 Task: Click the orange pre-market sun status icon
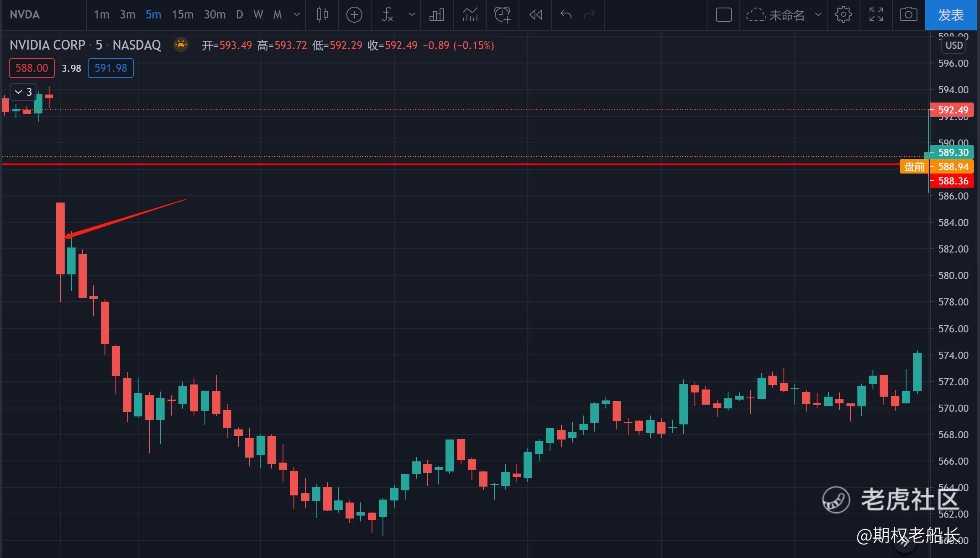(x=181, y=44)
